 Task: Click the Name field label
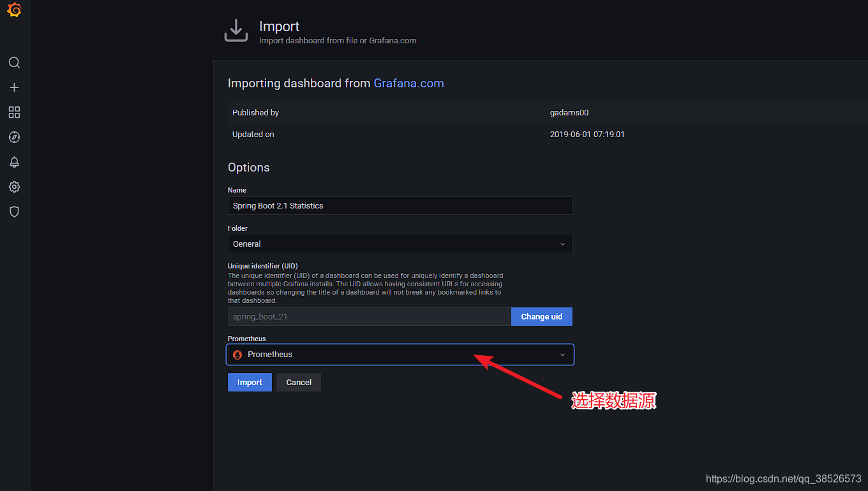pos(237,190)
